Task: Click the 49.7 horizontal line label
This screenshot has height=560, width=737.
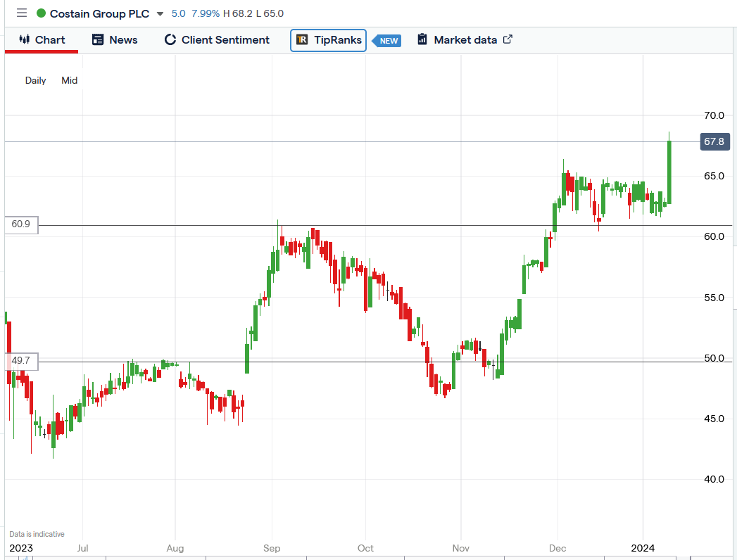Action: 21,361
